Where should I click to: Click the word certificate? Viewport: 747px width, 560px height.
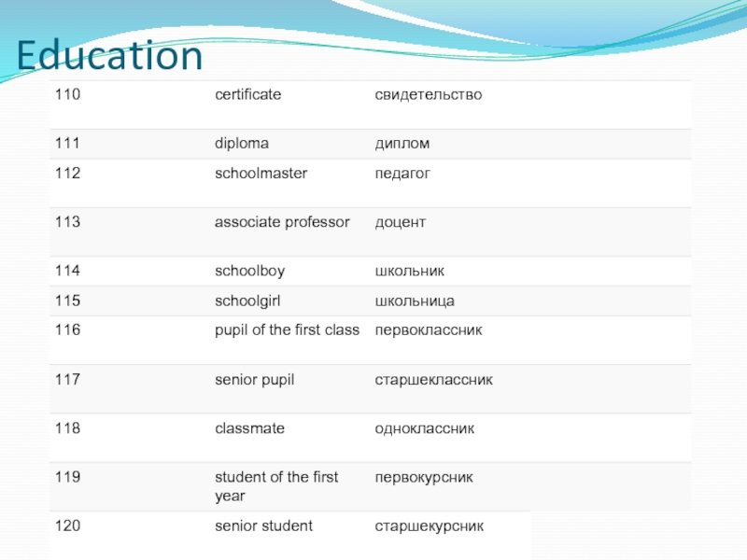coord(247,94)
